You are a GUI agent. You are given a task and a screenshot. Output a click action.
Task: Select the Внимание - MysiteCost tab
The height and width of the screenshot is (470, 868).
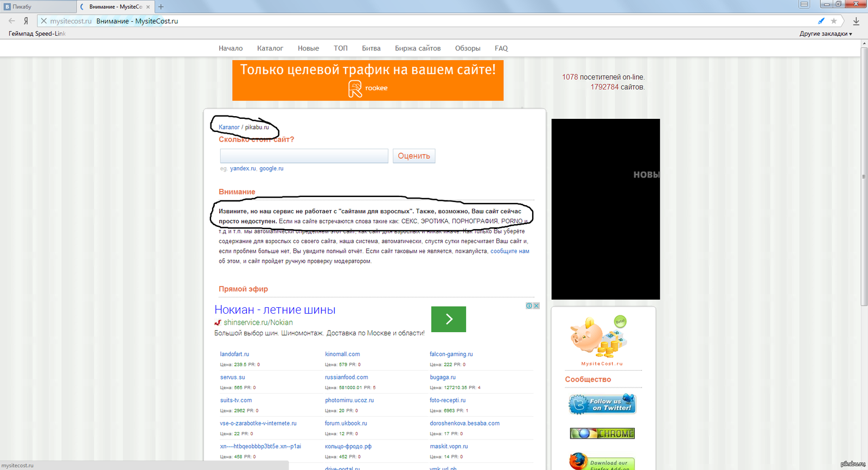pos(115,7)
